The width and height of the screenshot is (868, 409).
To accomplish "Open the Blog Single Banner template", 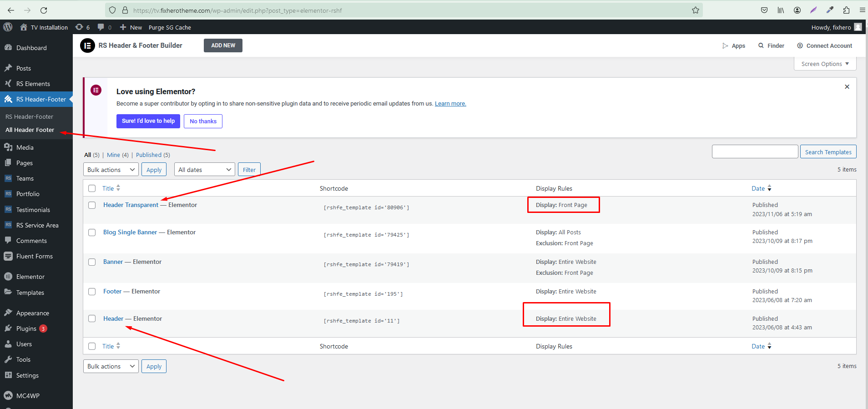I will [130, 232].
